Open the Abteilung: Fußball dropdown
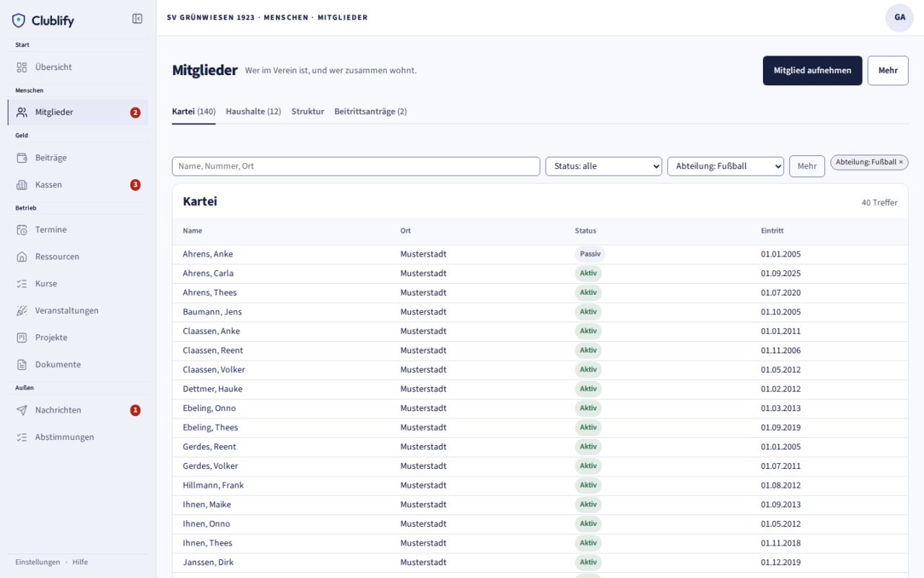The height and width of the screenshot is (578, 924). click(x=725, y=166)
